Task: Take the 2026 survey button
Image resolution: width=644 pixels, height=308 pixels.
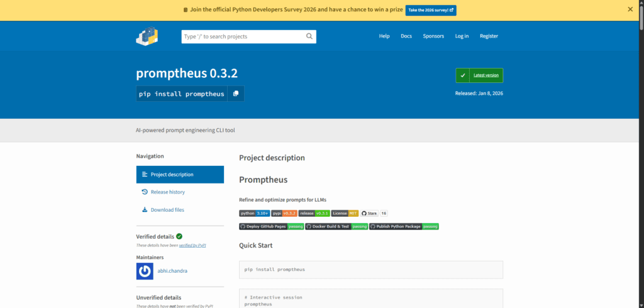Action: tap(430, 10)
